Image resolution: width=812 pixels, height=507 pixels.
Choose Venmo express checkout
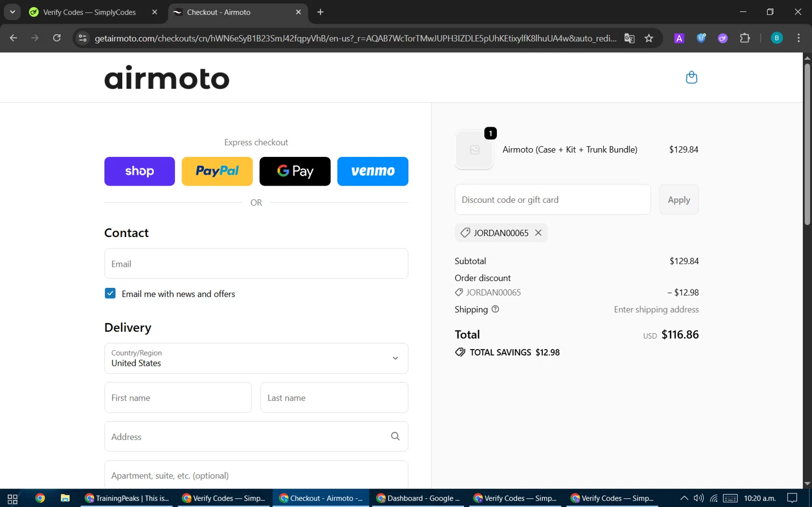tap(372, 171)
